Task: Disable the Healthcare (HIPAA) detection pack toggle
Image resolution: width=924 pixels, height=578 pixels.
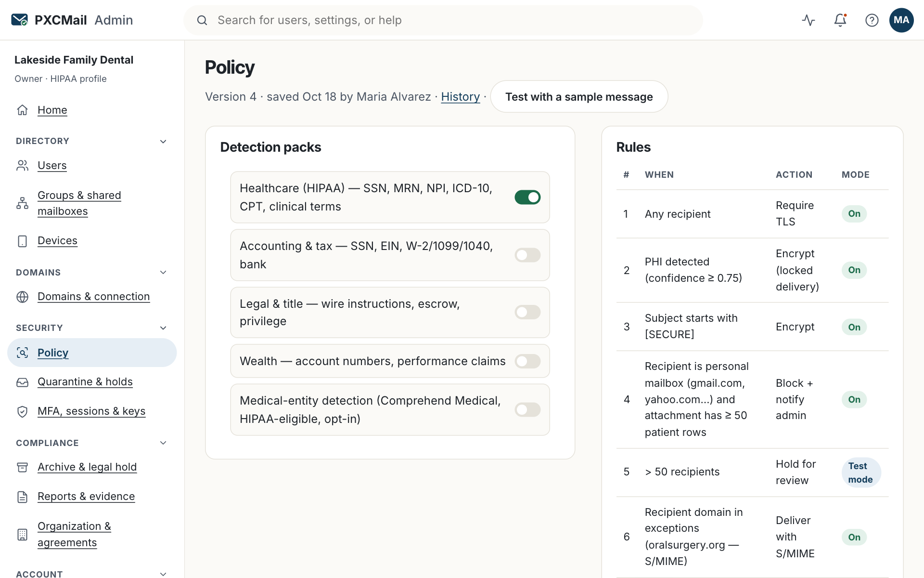Action: 527,197
